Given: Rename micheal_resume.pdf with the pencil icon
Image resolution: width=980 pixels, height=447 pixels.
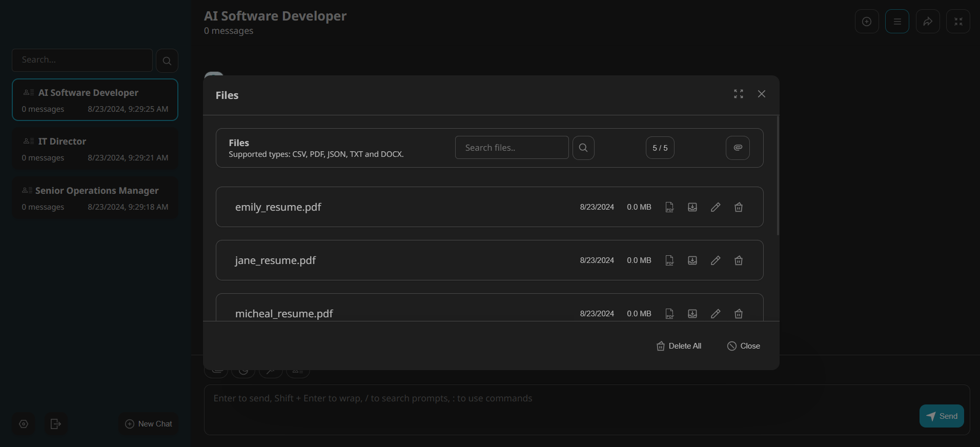Looking at the screenshot, I should [715, 314].
